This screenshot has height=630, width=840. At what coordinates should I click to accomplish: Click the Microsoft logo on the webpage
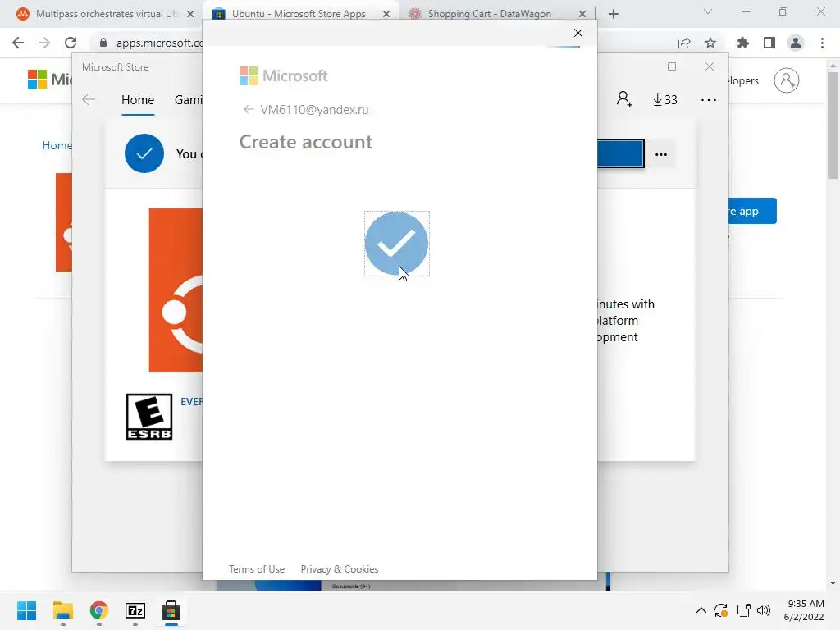click(x=49, y=80)
